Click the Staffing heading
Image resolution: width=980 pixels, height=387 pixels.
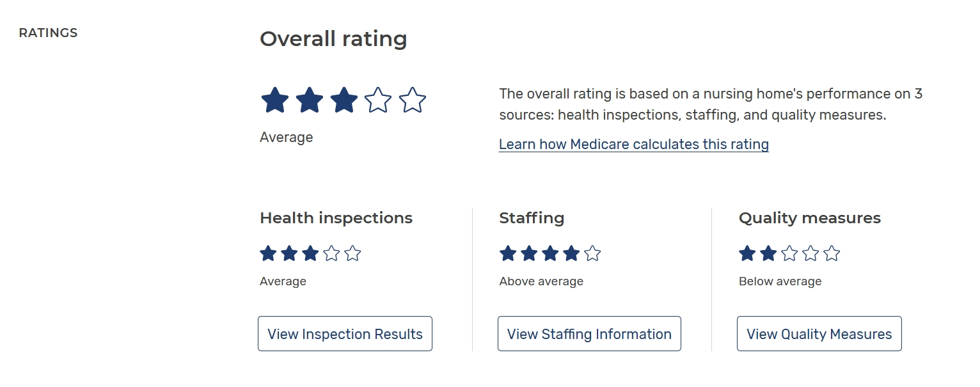[x=532, y=218]
